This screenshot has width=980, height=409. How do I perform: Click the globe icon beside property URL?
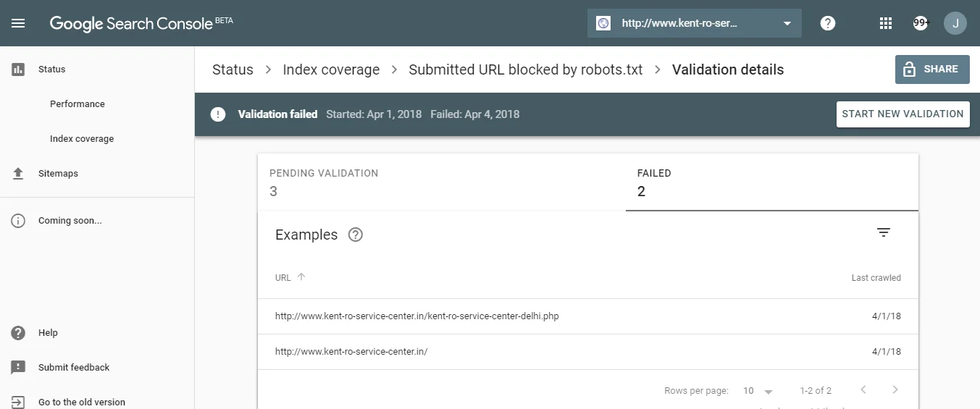(603, 23)
